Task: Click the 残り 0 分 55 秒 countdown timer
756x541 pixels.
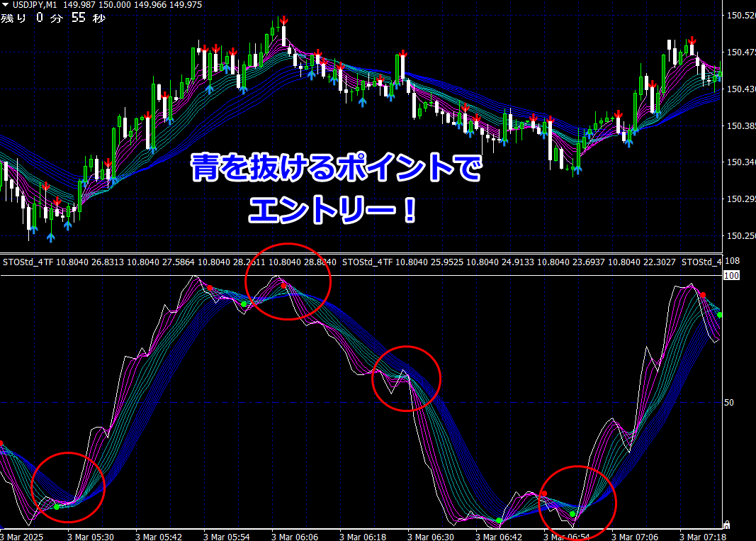Action: pyautogui.click(x=53, y=18)
